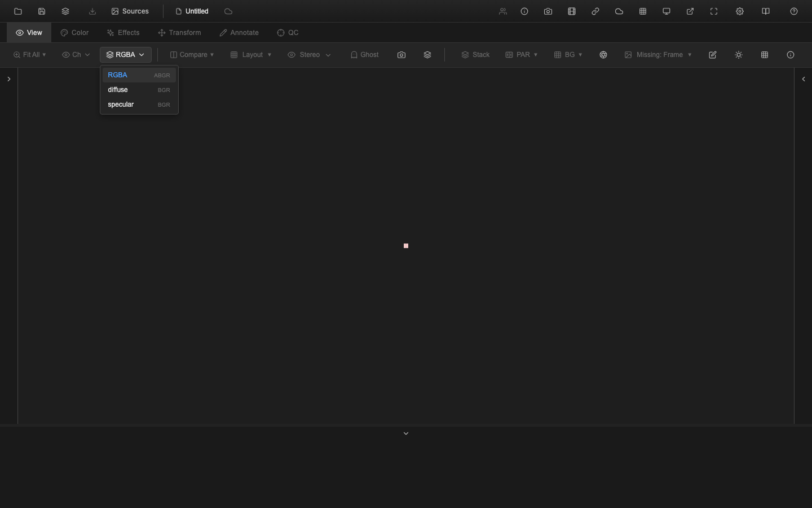Screen dimensions: 812x508
Task: Open the external monitor output icon
Action: 666,11
